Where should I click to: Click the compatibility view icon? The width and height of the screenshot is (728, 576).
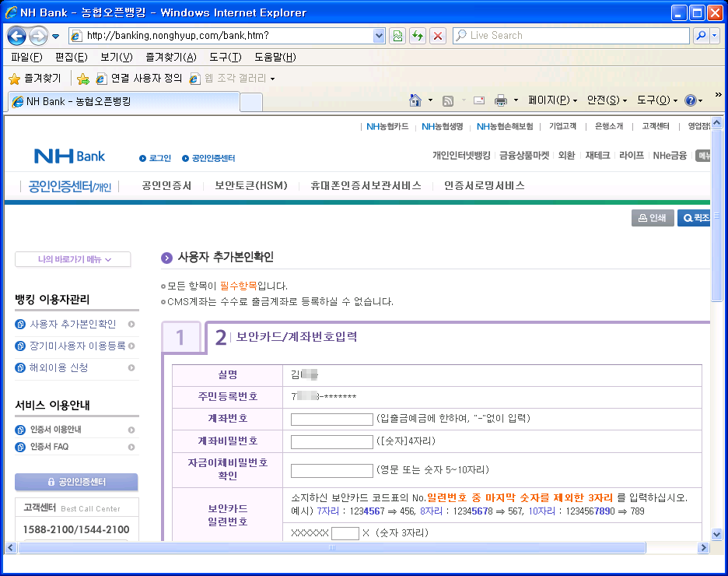[398, 36]
